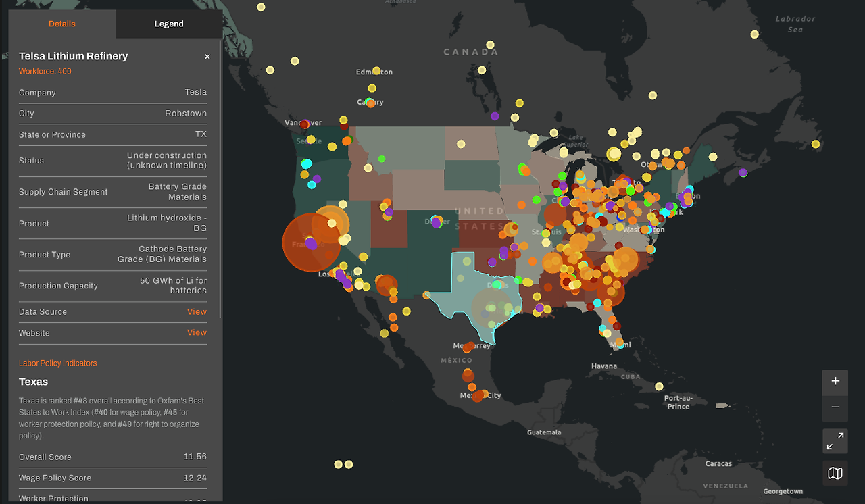Zoom in on the map

[x=835, y=382]
